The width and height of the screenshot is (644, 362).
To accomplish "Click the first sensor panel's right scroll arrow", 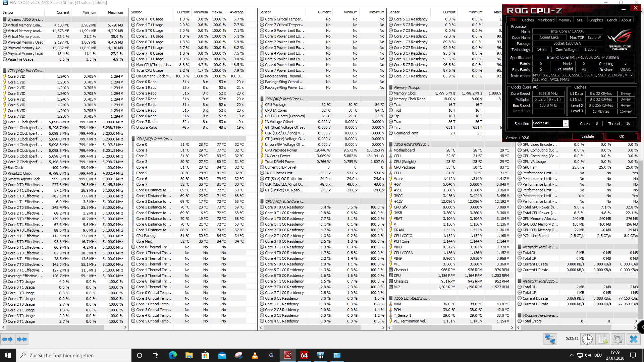I will click(125, 327).
